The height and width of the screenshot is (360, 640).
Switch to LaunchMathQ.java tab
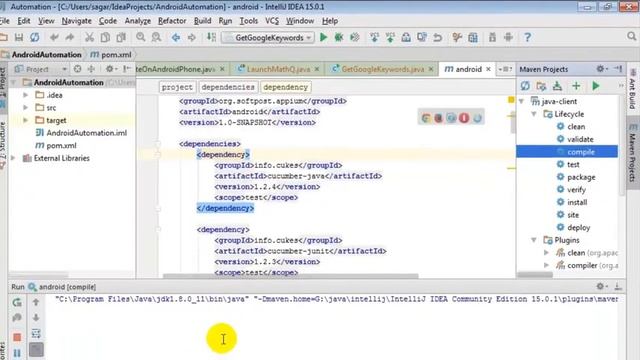(x=278, y=69)
